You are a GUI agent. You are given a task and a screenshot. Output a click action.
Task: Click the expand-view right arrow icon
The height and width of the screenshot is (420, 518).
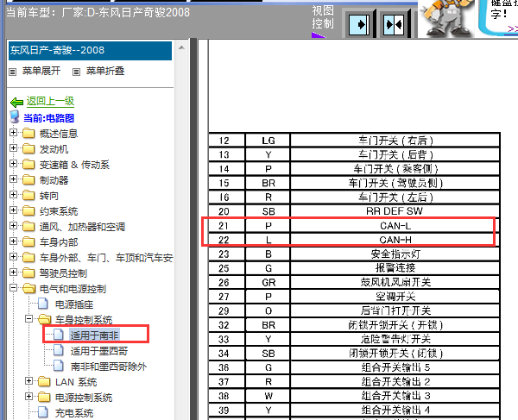click(359, 24)
